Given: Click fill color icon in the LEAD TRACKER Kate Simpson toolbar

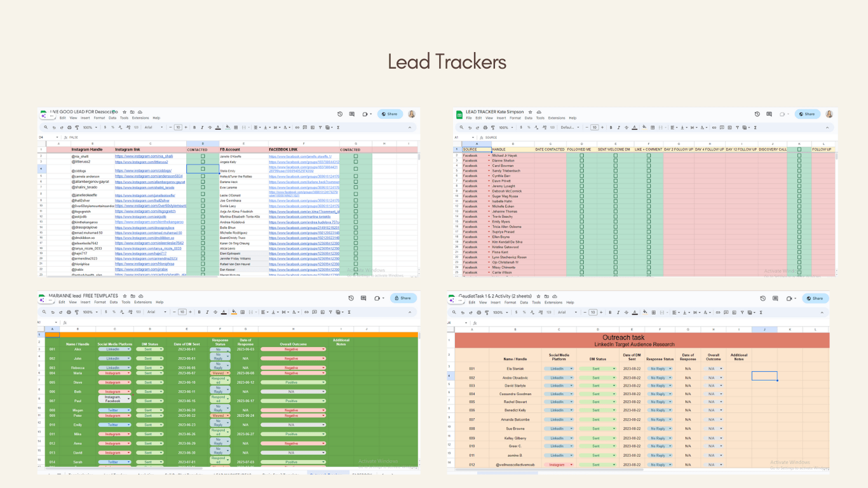Looking at the screenshot, I should pyautogui.click(x=644, y=127).
